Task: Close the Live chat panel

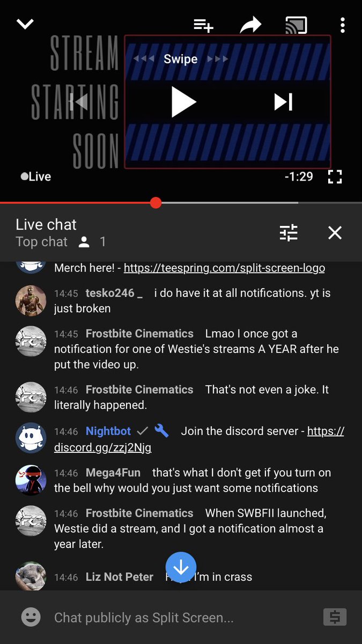Action: (x=335, y=232)
